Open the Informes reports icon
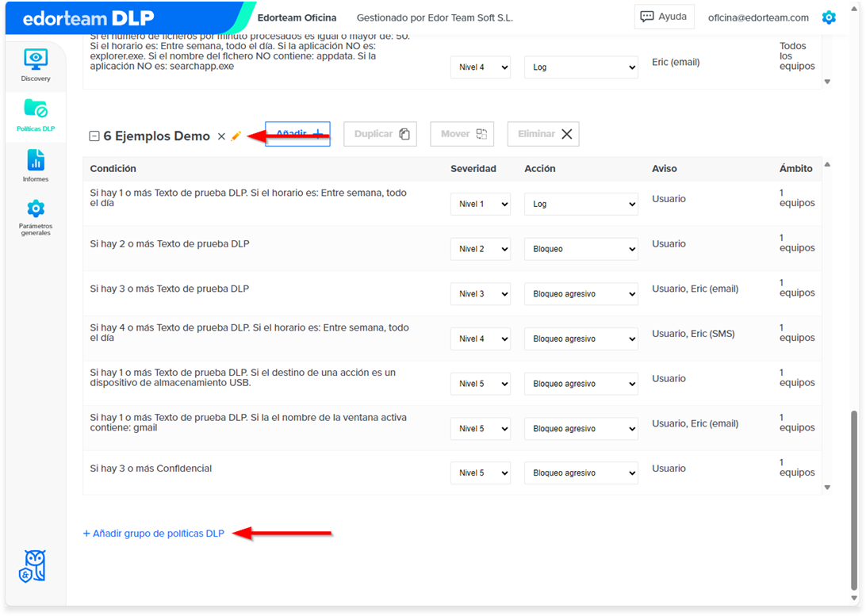The width and height of the screenshot is (866, 616). (x=36, y=165)
